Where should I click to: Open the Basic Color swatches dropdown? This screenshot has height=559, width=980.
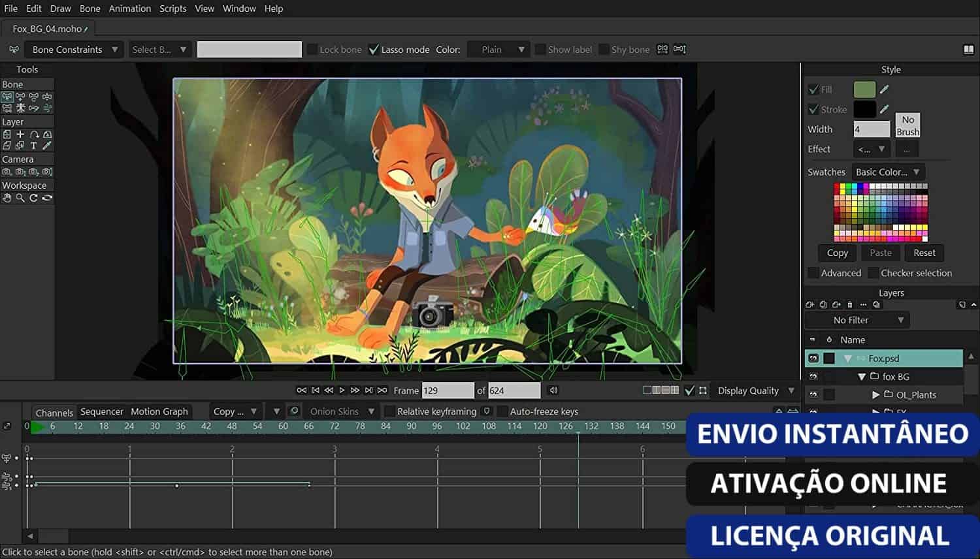pos(888,172)
